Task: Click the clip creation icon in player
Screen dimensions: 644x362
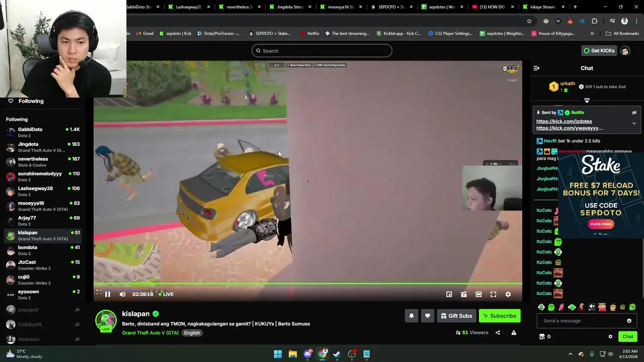Action: coord(464,294)
